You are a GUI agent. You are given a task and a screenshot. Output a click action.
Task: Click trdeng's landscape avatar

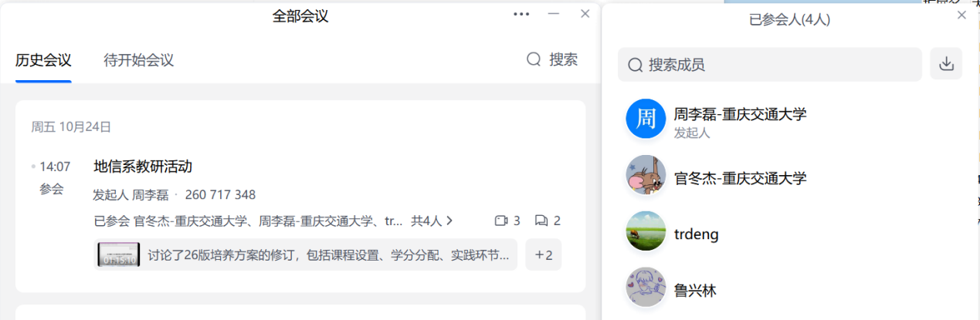pyautogui.click(x=646, y=231)
